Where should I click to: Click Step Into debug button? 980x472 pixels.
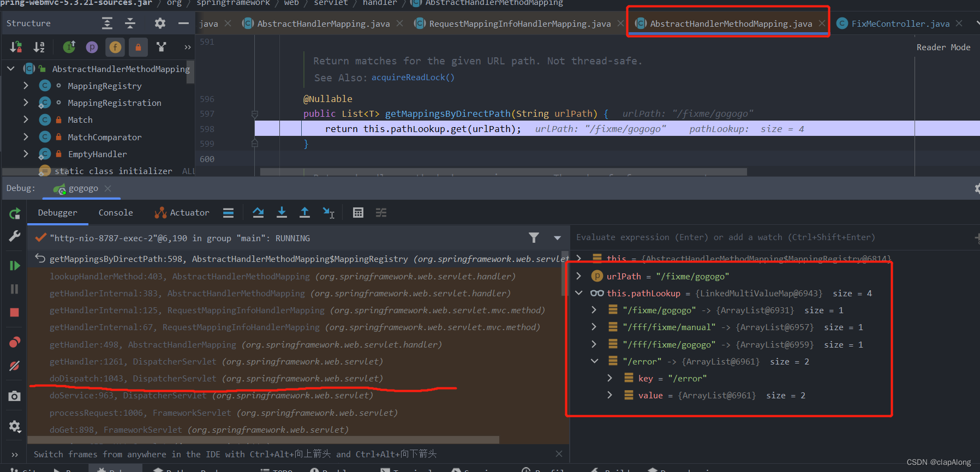point(282,213)
